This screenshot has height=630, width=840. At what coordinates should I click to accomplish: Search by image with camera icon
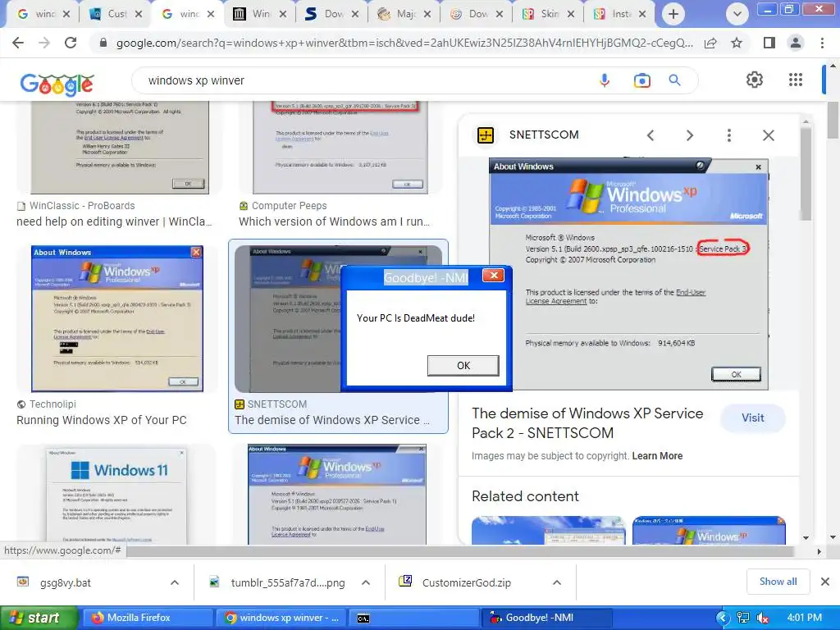641,80
